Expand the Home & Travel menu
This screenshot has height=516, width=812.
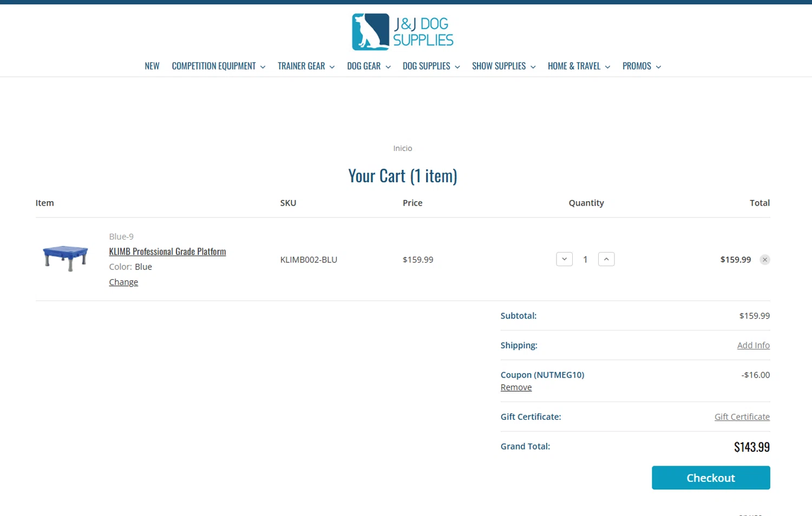point(579,66)
